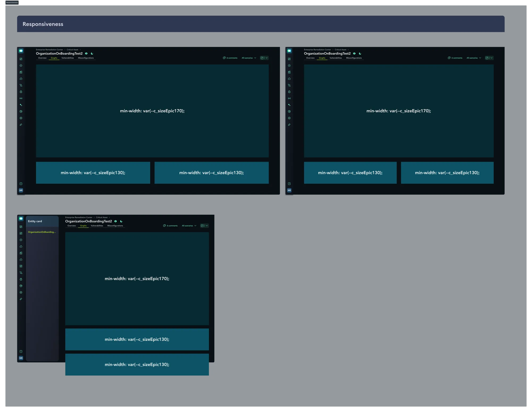Expand All scenarios dropdown in Entity card mockup
The height and width of the screenshot is (412, 532).
pos(189,226)
